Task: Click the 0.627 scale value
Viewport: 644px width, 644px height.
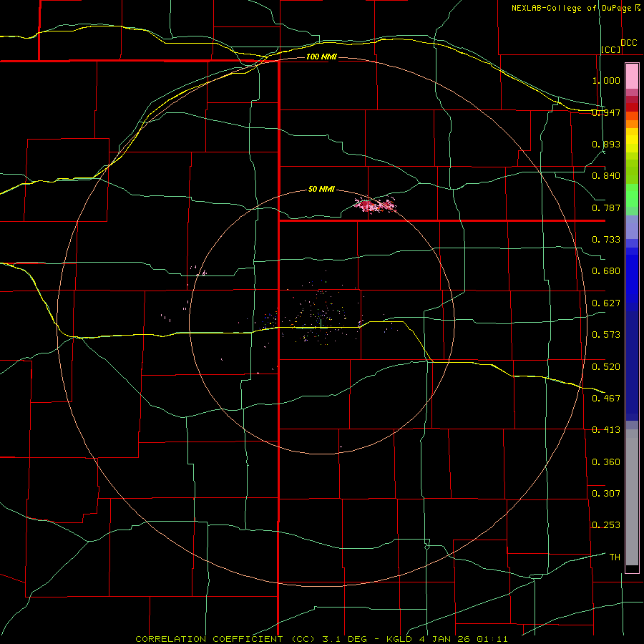Action: [606, 303]
